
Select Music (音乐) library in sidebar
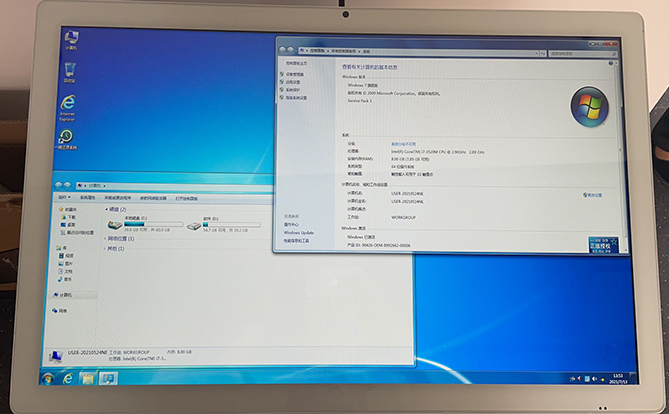pyautogui.click(x=65, y=279)
